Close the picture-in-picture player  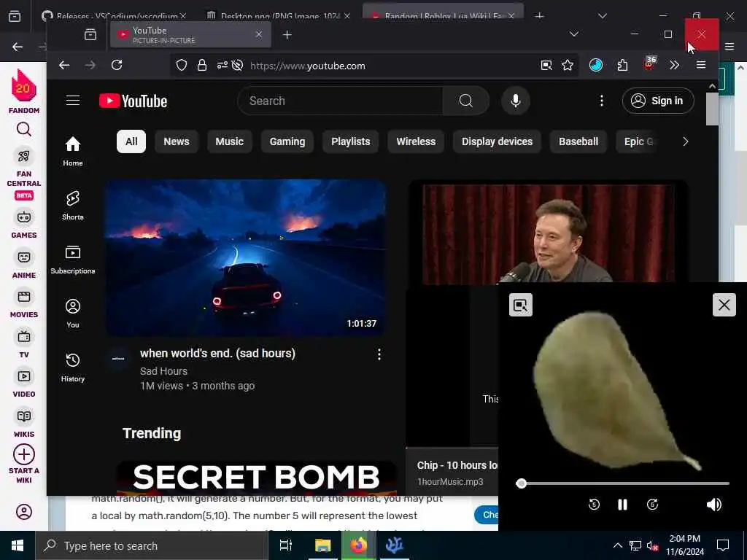724,305
